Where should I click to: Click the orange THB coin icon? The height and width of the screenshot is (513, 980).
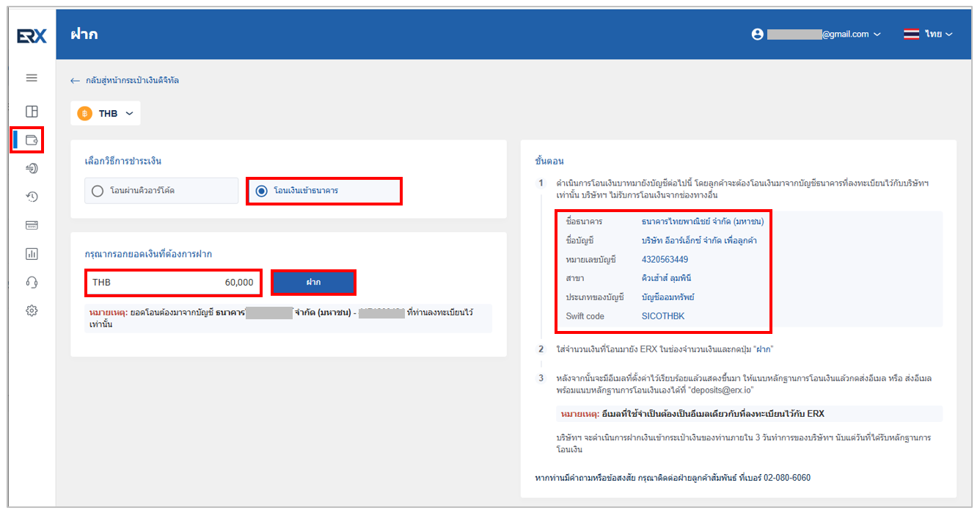pos(84,114)
